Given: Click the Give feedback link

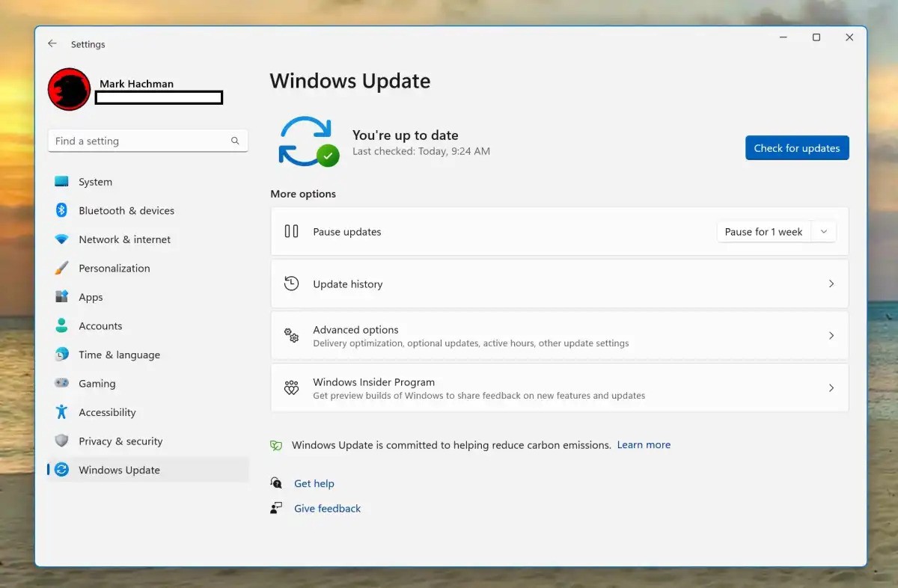Looking at the screenshot, I should pyautogui.click(x=327, y=508).
